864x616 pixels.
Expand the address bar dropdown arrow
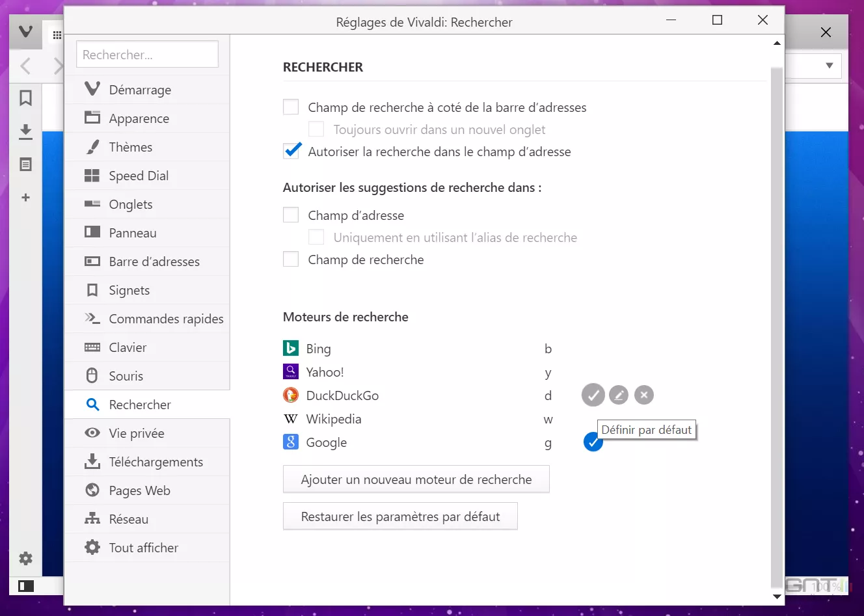829,66
